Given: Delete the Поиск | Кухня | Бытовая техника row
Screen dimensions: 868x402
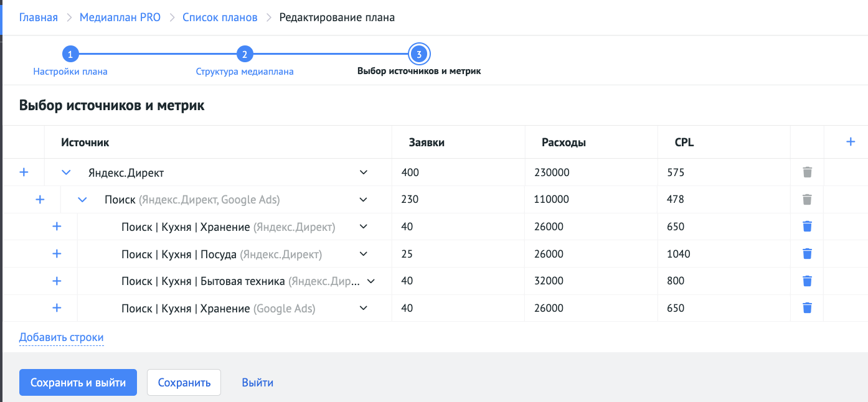Looking at the screenshot, I should tap(807, 281).
